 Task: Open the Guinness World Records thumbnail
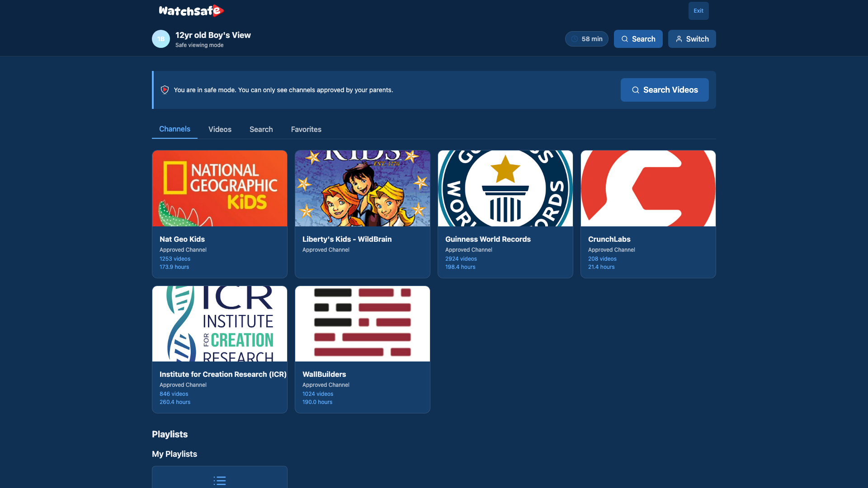click(x=505, y=188)
